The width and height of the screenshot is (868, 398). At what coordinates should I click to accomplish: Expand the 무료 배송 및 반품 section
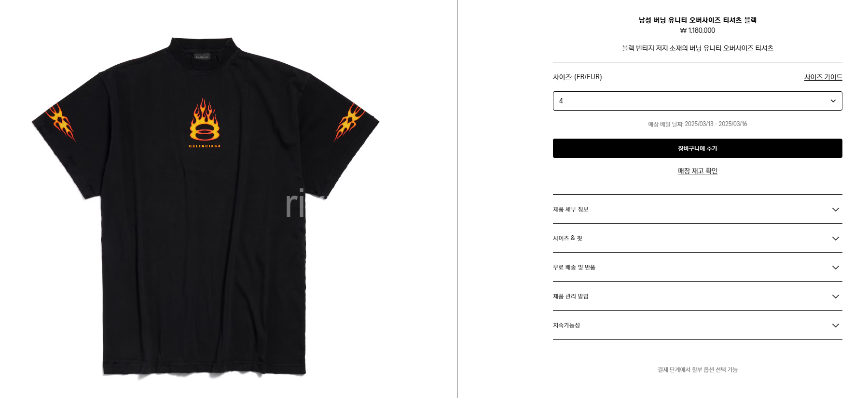[697, 267]
